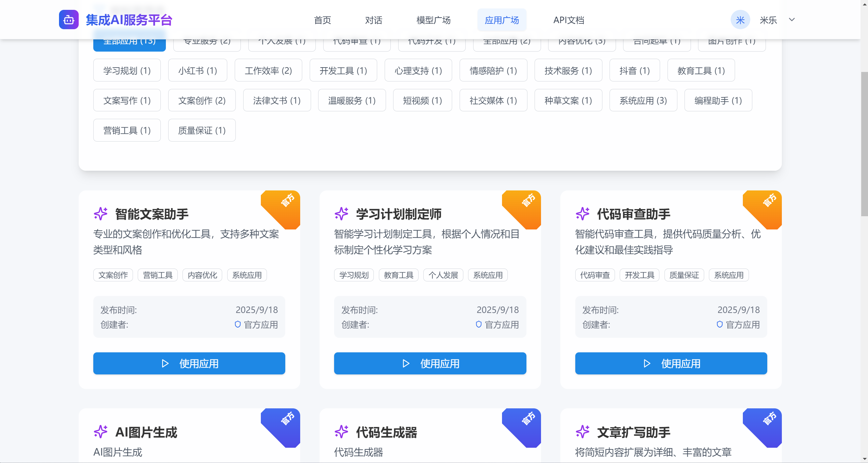Click the 米 user avatar
868x463 pixels.
[740, 20]
